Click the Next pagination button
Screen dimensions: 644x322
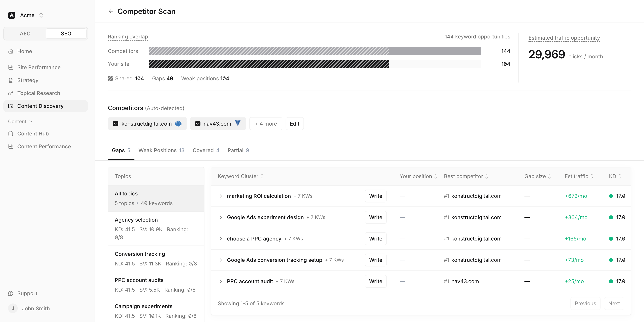coord(614,303)
